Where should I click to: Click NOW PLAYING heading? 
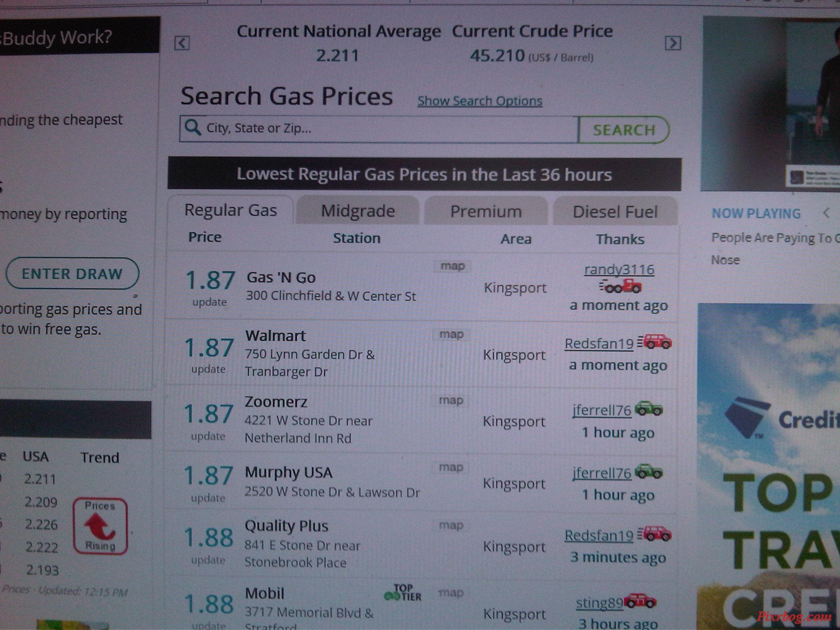756,214
